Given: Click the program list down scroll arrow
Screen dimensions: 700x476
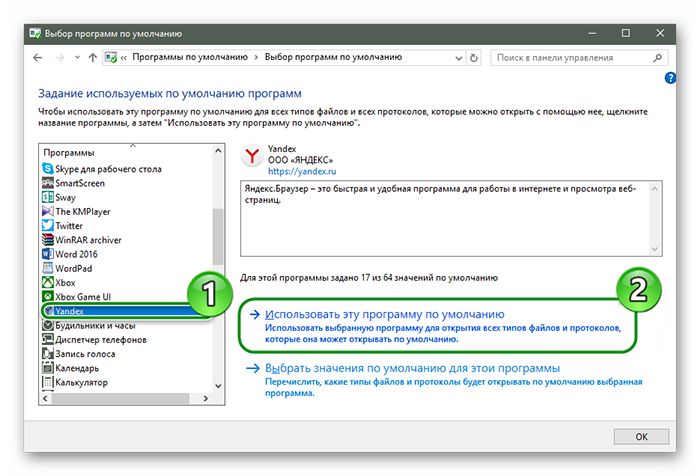Looking at the screenshot, I should coord(218,386).
